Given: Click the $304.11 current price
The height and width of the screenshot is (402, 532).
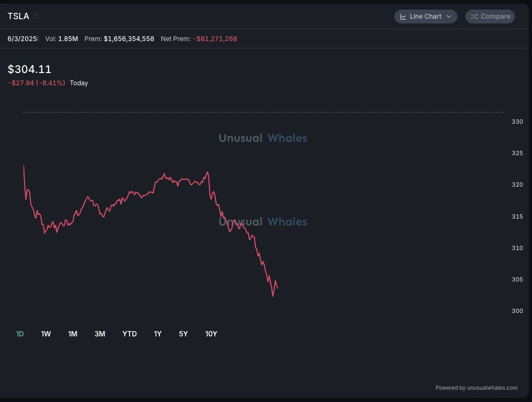Looking at the screenshot, I should click(29, 69).
